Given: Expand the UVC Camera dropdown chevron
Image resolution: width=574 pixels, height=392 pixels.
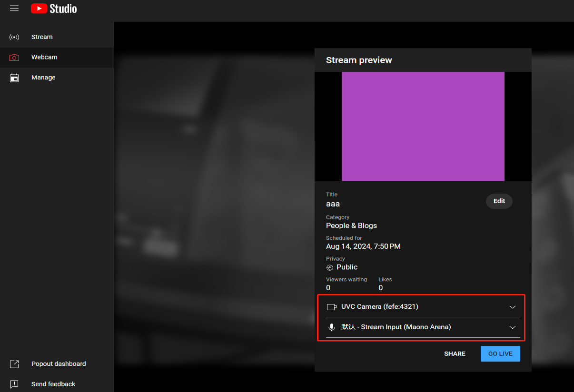Looking at the screenshot, I should coord(513,307).
